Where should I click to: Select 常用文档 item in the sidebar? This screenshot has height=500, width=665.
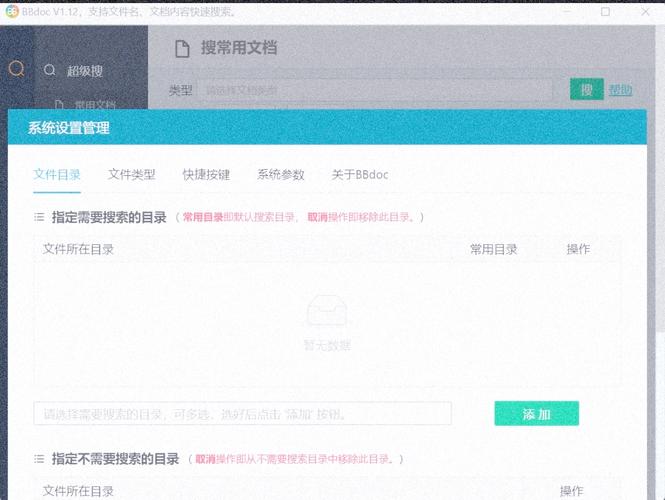(95, 104)
